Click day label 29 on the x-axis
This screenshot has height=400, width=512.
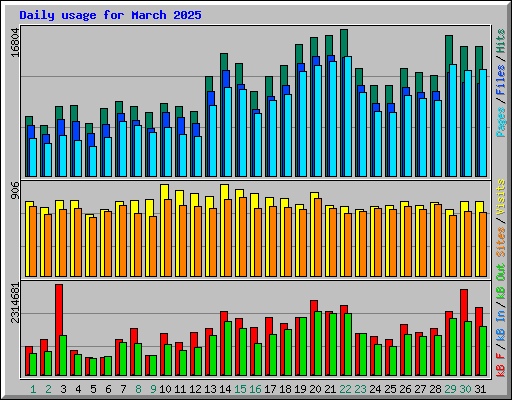tap(450, 389)
